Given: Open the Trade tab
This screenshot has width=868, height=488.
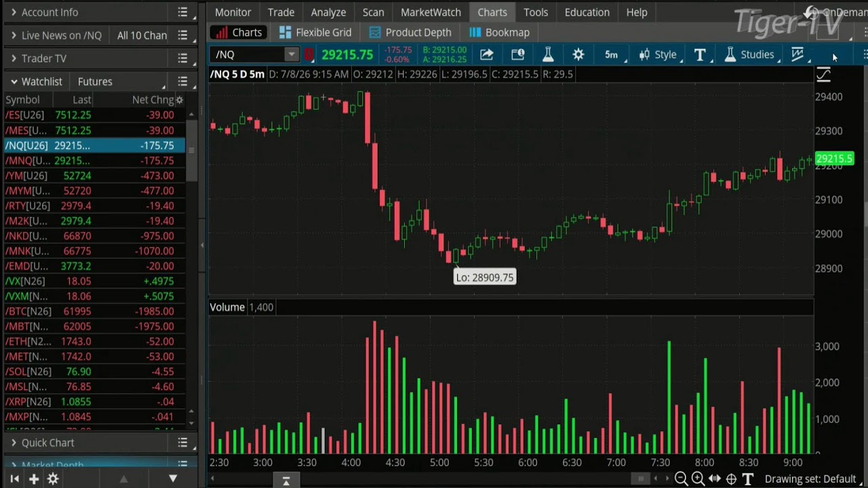Looking at the screenshot, I should click(281, 12).
